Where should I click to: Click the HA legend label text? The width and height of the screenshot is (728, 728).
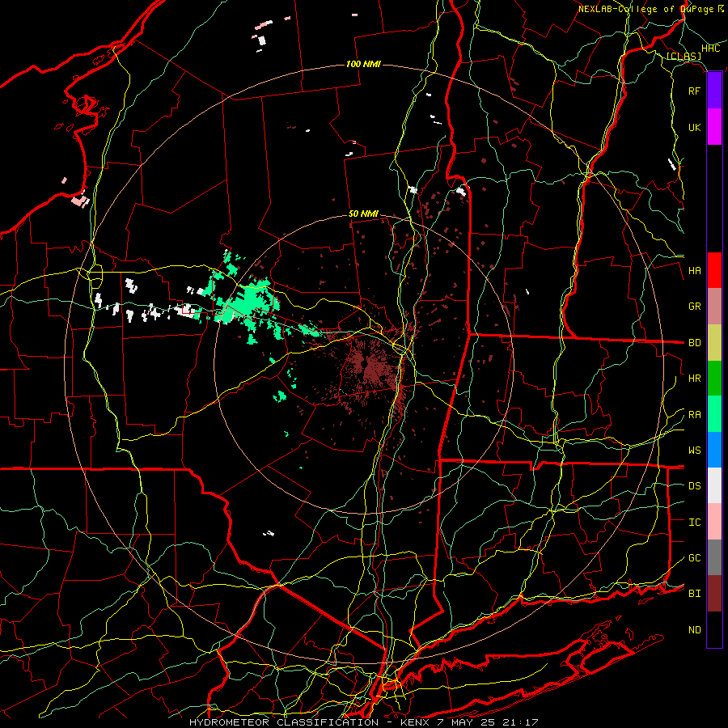click(694, 270)
